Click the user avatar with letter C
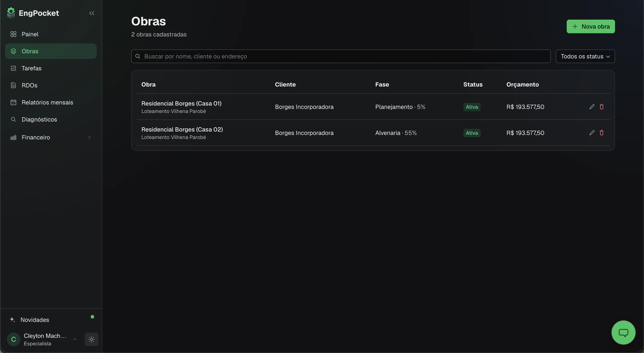The height and width of the screenshot is (353, 644). pyautogui.click(x=13, y=340)
